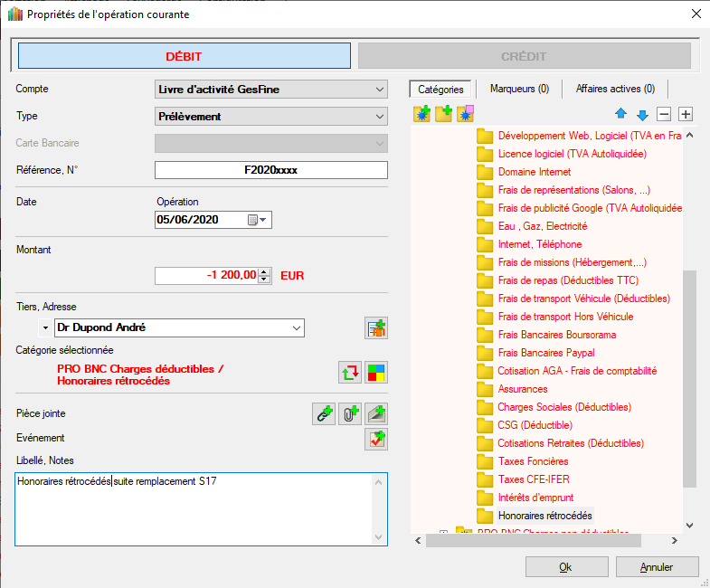Click the blue down arrow above category tree
The height and width of the screenshot is (588, 710).
(x=642, y=114)
